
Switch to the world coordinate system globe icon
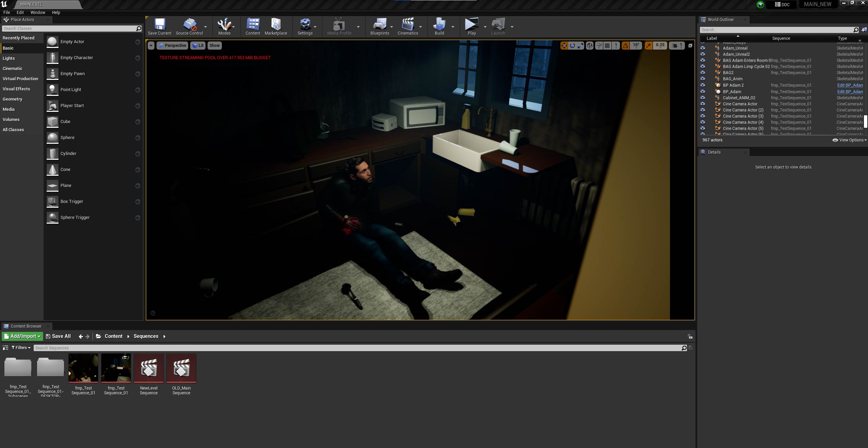pos(590,46)
